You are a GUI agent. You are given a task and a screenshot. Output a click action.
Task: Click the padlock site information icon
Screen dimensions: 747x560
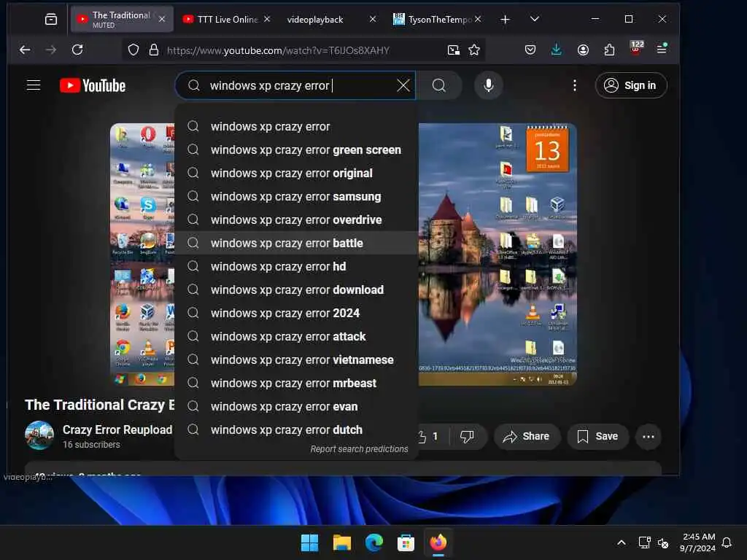tap(153, 50)
